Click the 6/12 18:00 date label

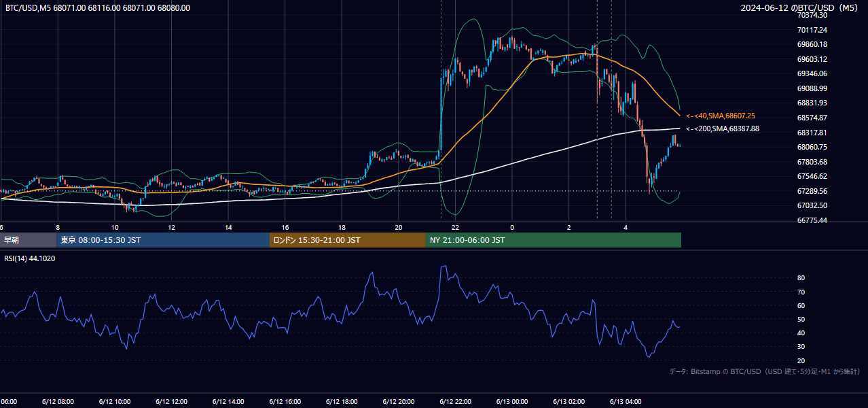342,401
